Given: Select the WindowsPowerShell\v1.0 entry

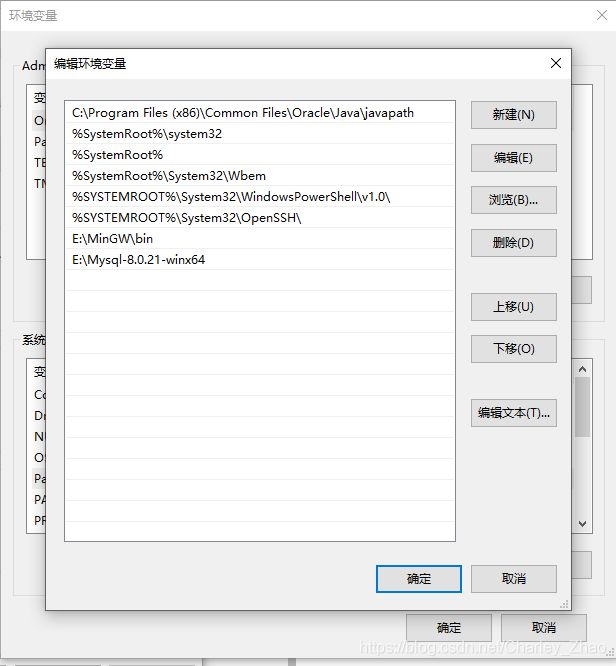Looking at the screenshot, I should coord(260,197).
